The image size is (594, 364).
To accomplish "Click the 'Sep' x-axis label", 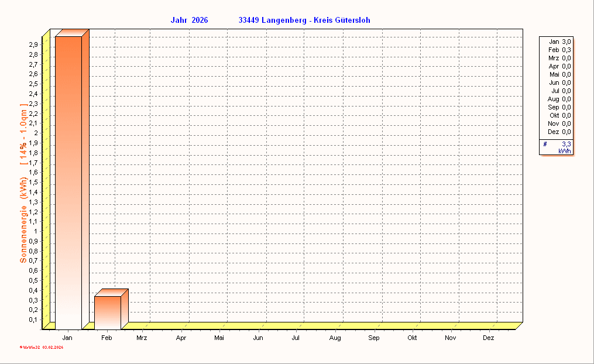I will click(373, 338).
